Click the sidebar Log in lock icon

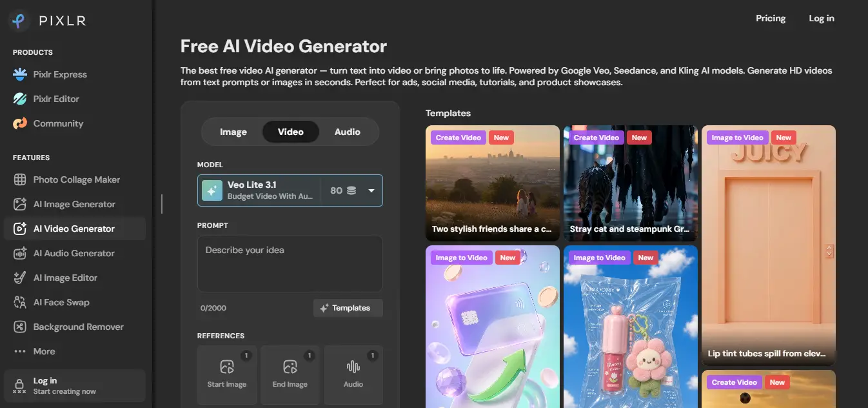click(x=19, y=385)
